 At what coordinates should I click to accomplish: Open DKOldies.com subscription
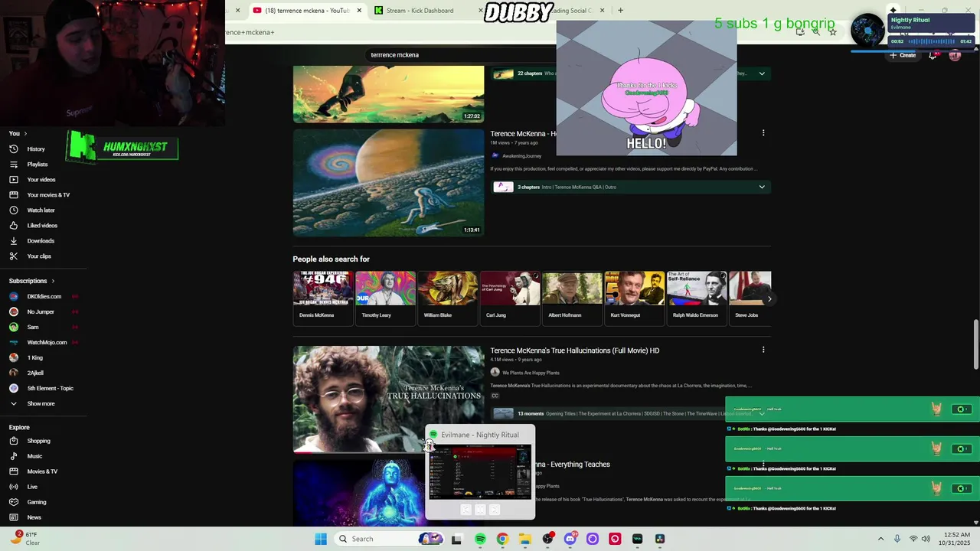click(44, 296)
